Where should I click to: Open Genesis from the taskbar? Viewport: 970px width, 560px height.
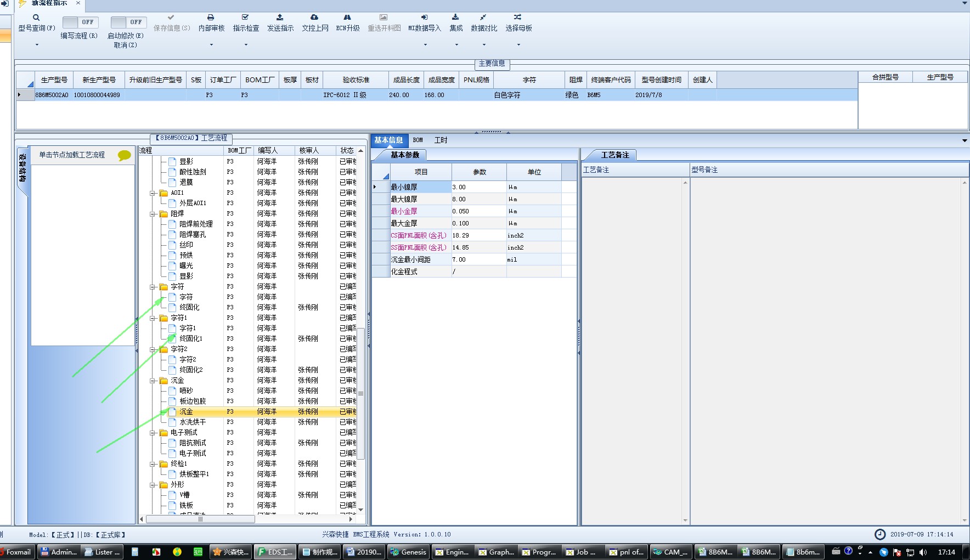[408, 552]
